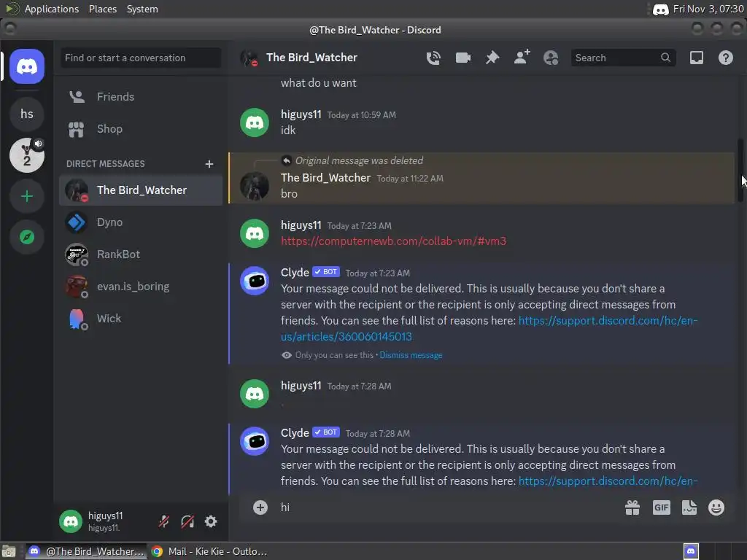Click Discord icon in bottom-right tray

pyautogui.click(x=691, y=551)
